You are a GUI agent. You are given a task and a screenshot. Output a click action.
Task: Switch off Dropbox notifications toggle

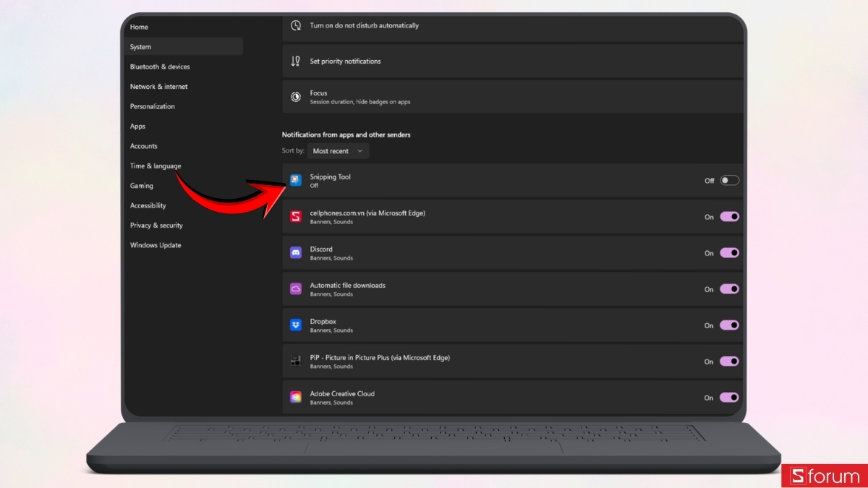(729, 325)
